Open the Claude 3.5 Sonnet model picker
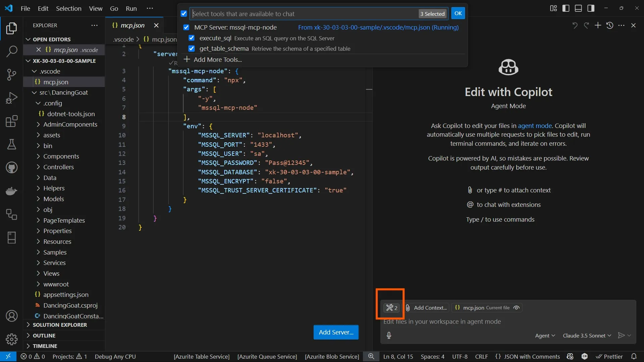This screenshot has width=644, height=362. [587, 335]
